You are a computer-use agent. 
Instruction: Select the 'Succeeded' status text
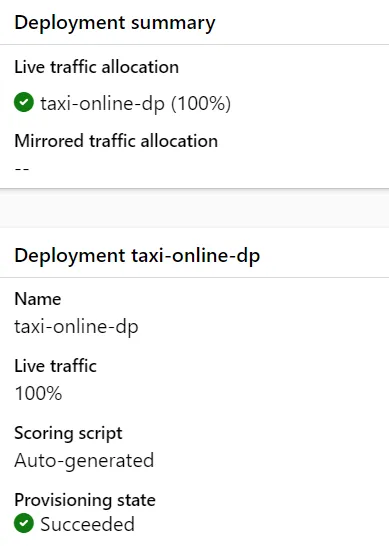pyautogui.click(x=87, y=524)
